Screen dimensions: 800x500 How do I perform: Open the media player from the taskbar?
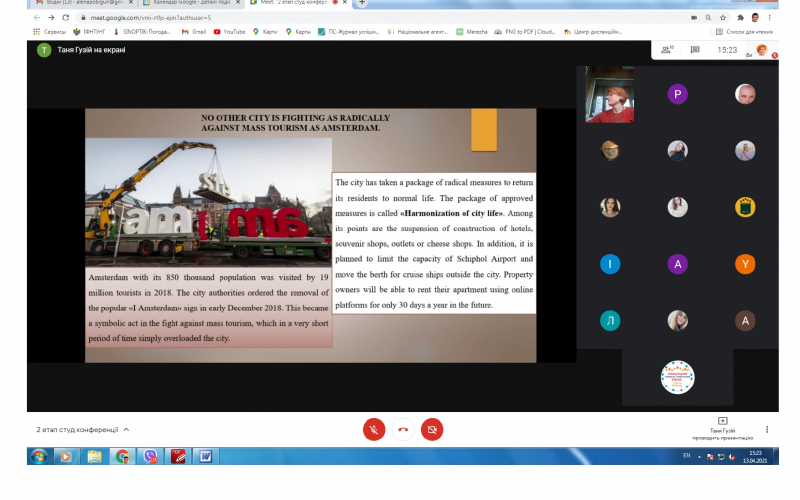click(66, 456)
